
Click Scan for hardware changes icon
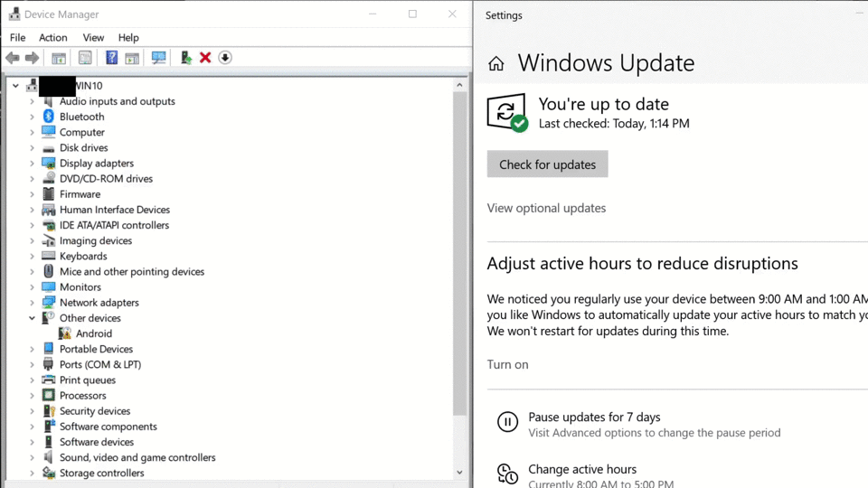pyautogui.click(x=159, y=58)
